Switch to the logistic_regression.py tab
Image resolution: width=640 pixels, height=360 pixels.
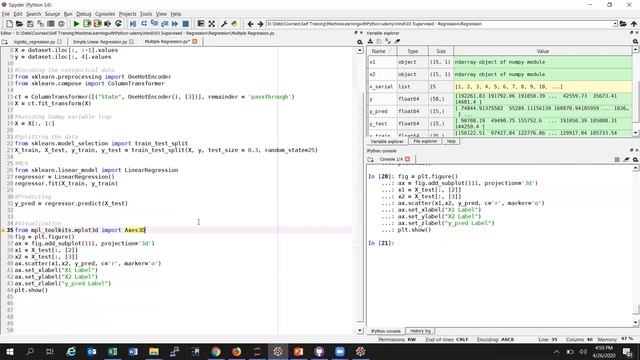34,42
